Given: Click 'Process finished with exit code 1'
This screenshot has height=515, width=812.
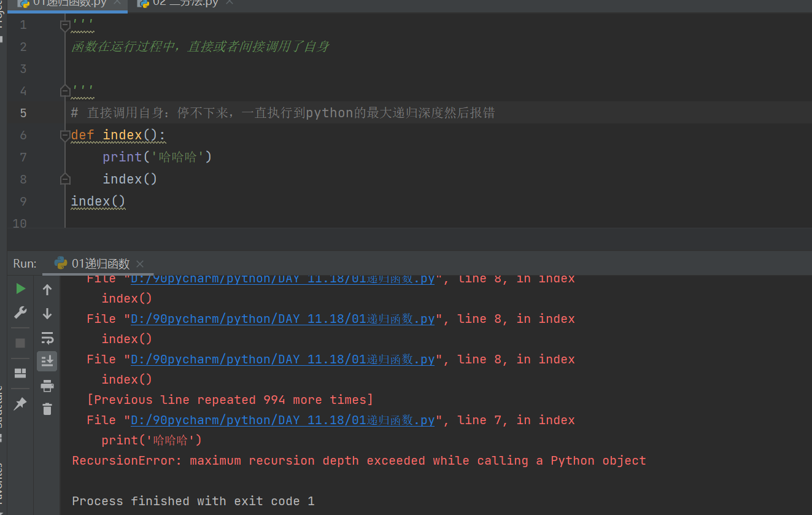Looking at the screenshot, I should (193, 501).
